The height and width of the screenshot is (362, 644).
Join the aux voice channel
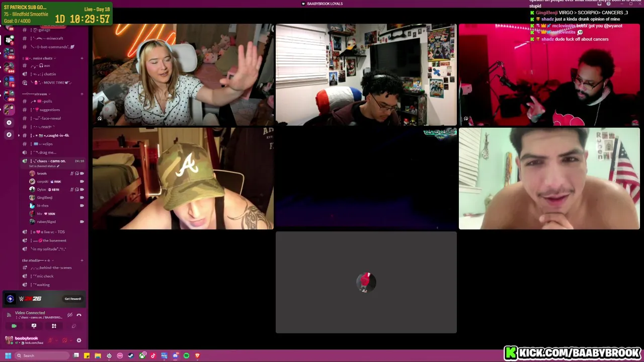click(53, 65)
